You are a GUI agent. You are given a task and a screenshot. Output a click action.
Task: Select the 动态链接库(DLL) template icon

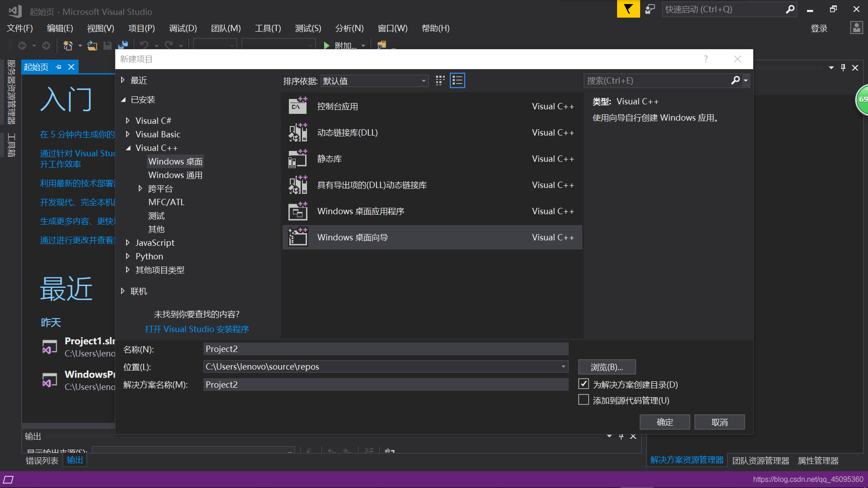(298, 132)
